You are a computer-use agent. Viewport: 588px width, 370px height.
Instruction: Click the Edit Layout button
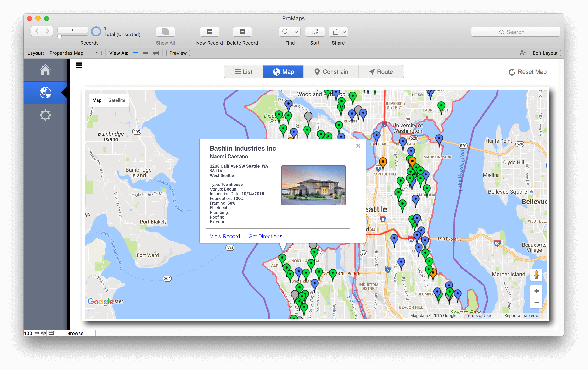point(545,53)
